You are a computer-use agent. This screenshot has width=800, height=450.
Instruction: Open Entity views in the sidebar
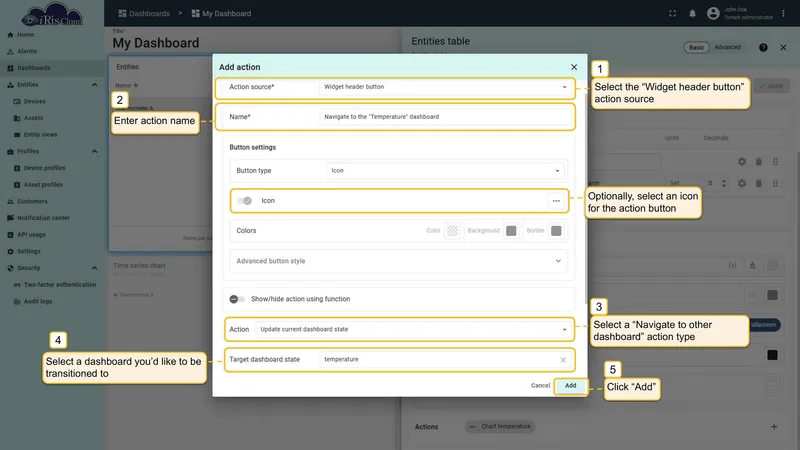40,135
